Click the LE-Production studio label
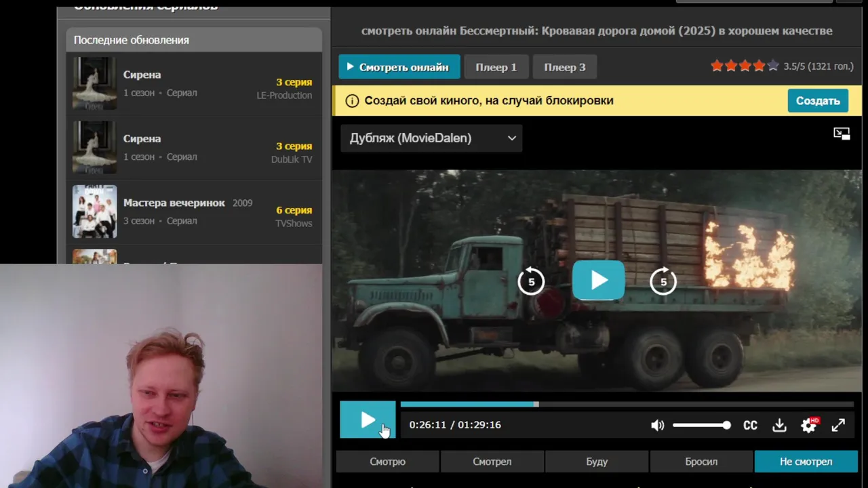This screenshot has width=868, height=488. pyautogui.click(x=284, y=96)
